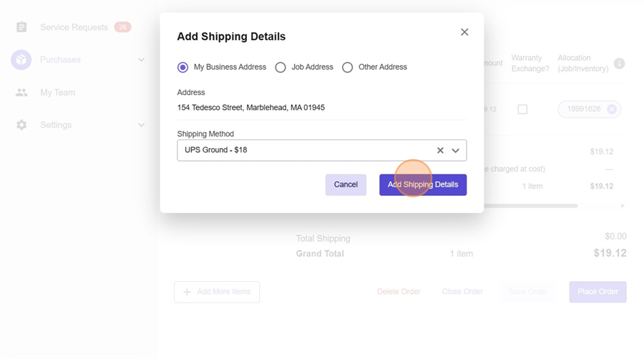Click the Cancel button
644x359 pixels.
tap(346, 185)
